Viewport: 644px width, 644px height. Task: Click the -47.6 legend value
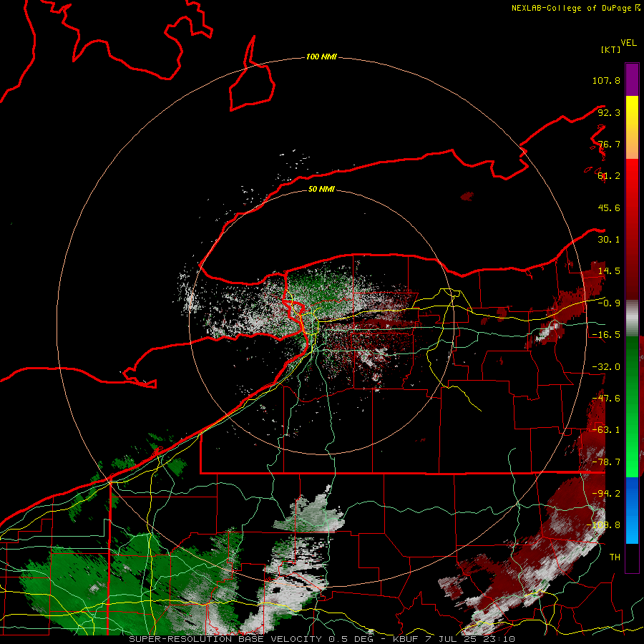pyautogui.click(x=606, y=399)
